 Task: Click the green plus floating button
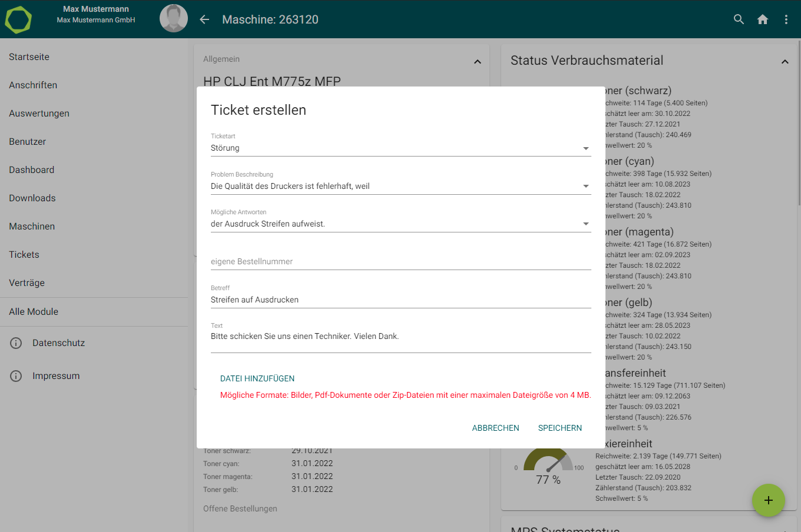[768, 500]
